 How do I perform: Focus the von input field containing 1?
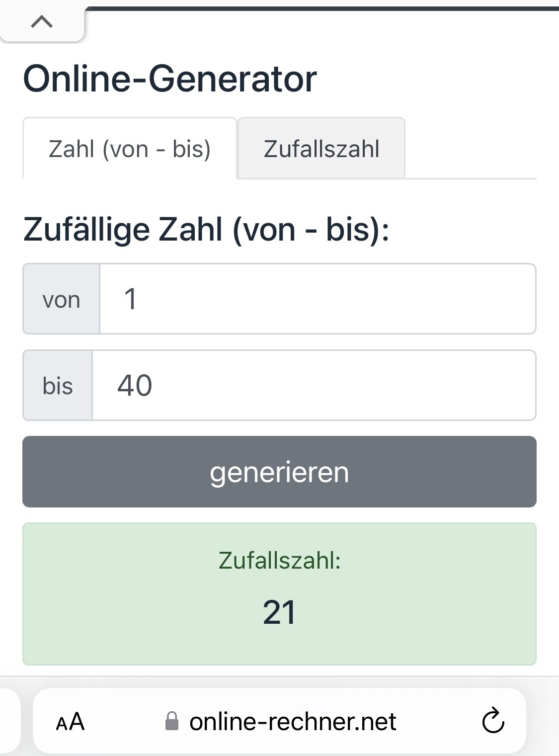(x=318, y=299)
